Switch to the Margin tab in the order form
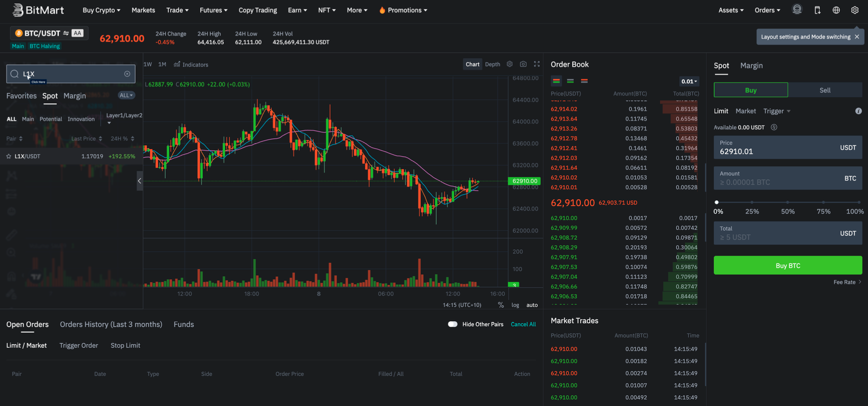The height and width of the screenshot is (406, 868). (751, 65)
